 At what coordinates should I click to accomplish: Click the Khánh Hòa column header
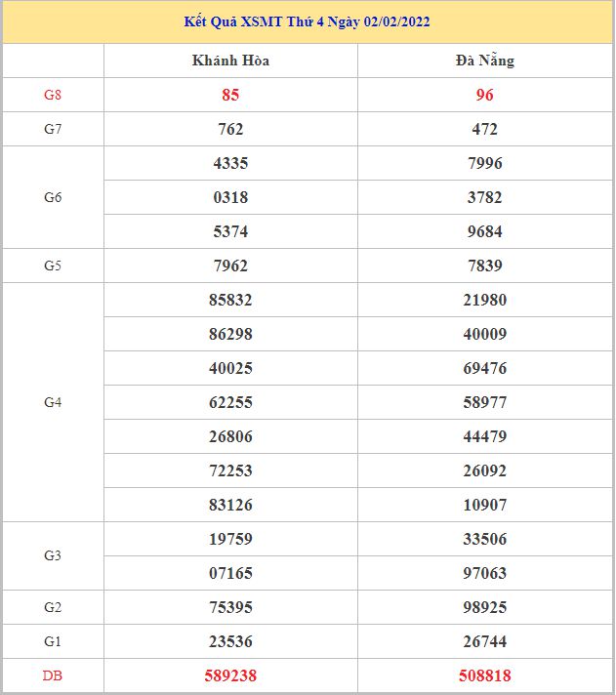click(230, 61)
